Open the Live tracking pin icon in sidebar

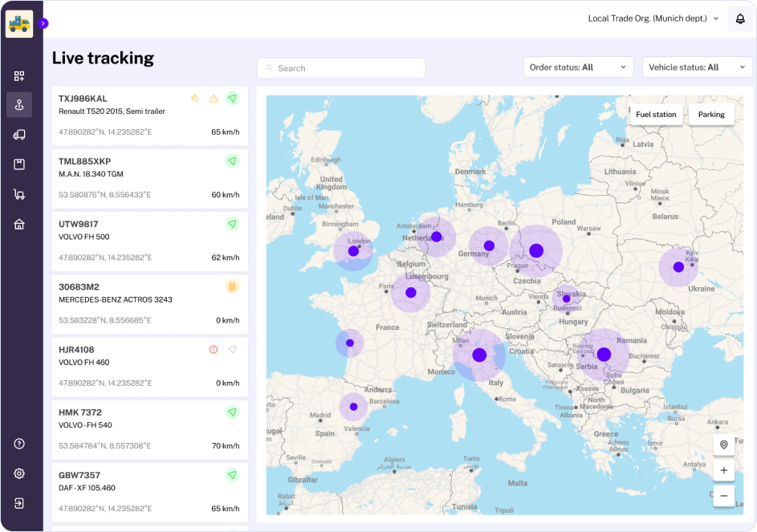click(x=19, y=104)
